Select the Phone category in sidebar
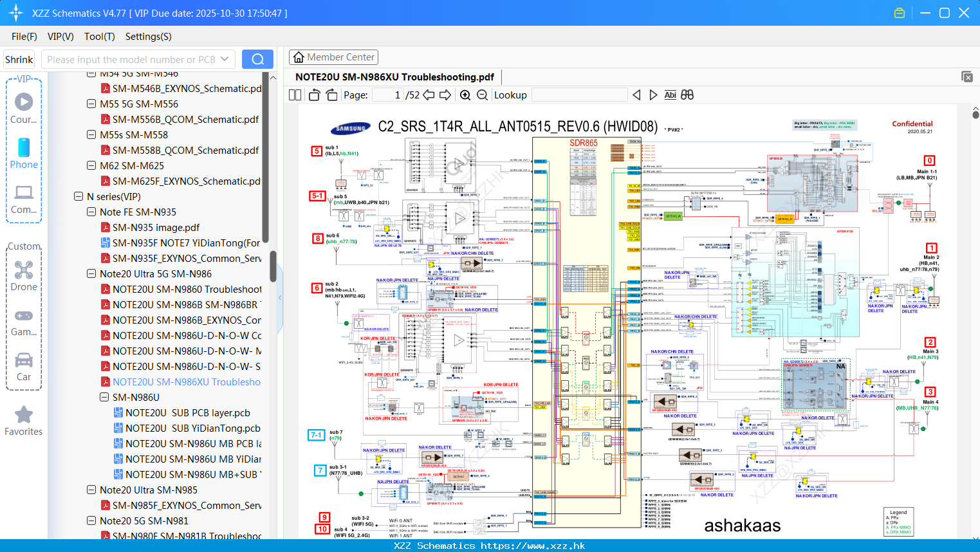This screenshot has width=980, height=552. click(x=24, y=153)
